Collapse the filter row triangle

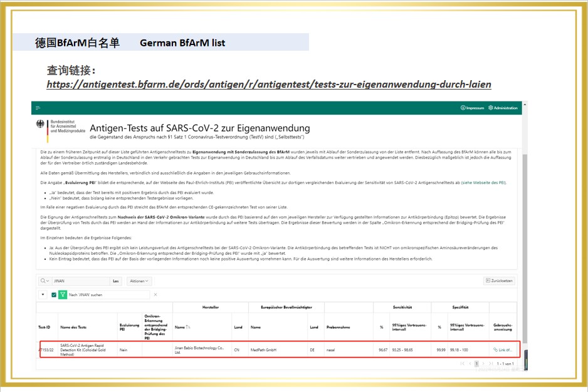43,294
